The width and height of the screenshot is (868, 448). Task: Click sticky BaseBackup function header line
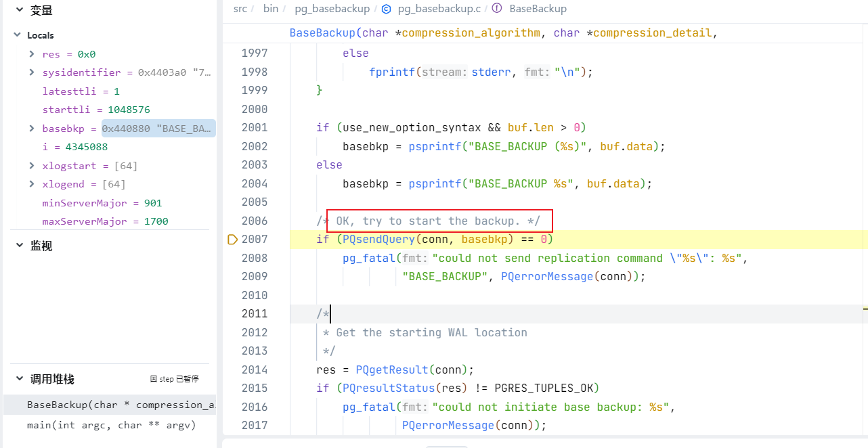[x=503, y=32]
